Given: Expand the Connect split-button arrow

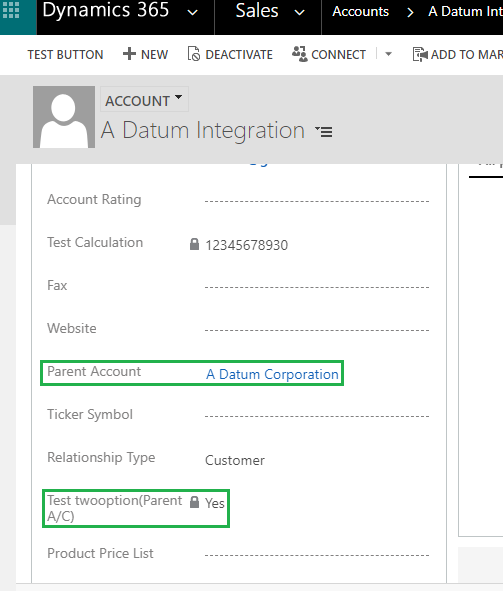Looking at the screenshot, I should 388,54.
